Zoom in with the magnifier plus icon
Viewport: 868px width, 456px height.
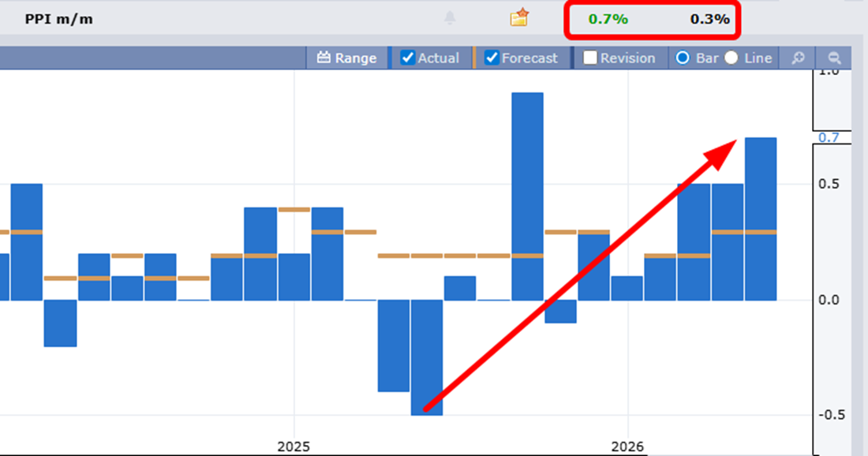(799, 58)
